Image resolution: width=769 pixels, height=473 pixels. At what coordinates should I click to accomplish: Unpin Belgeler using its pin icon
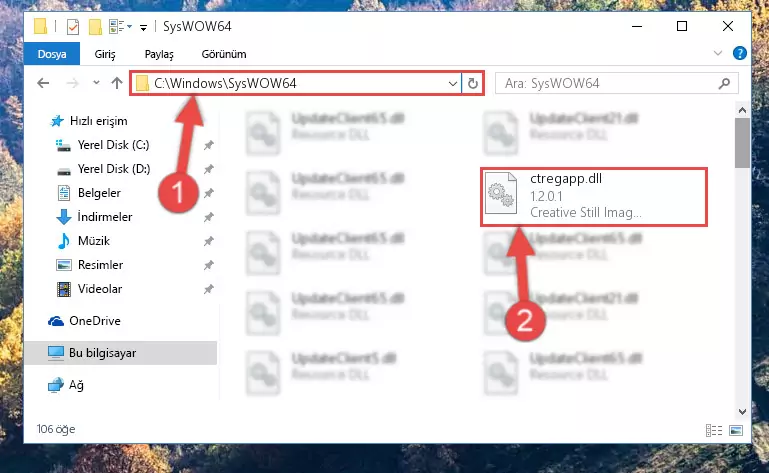(208, 193)
